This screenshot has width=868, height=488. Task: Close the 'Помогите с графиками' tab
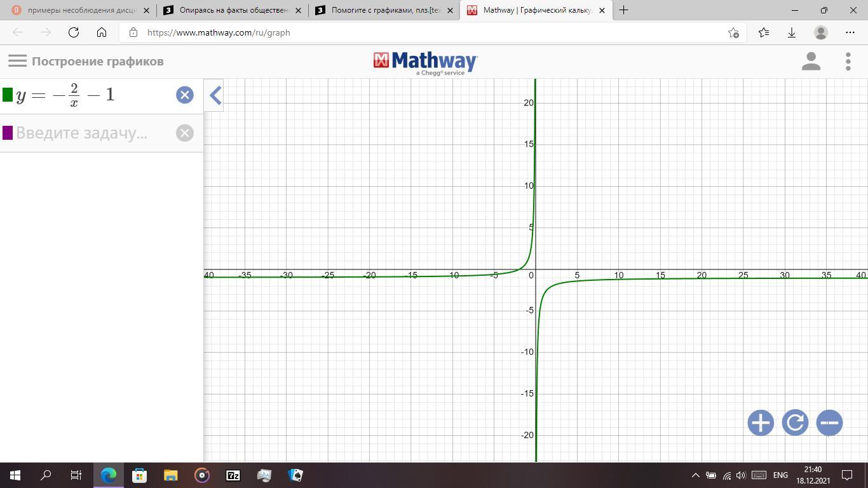(x=450, y=10)
